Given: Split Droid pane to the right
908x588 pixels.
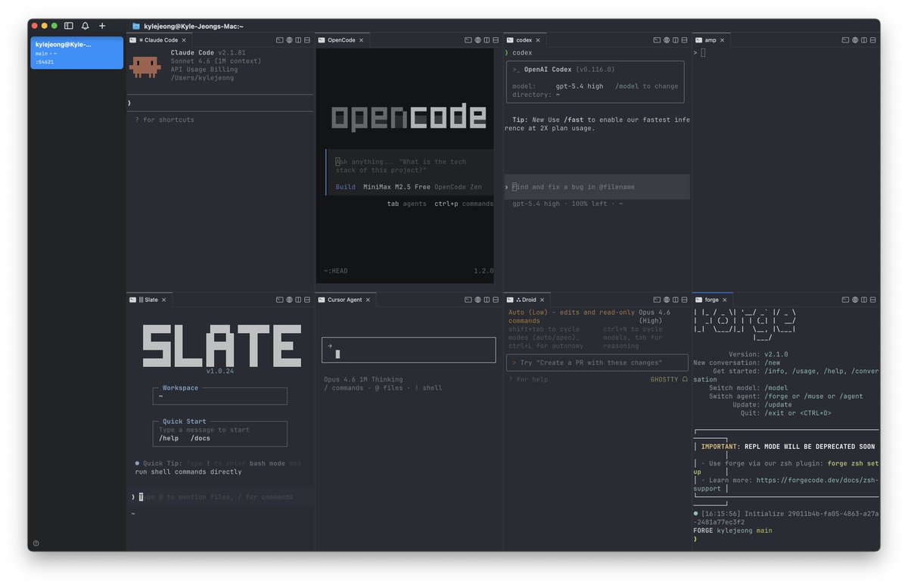Looking at the screenshot, I should coord(675,300).
